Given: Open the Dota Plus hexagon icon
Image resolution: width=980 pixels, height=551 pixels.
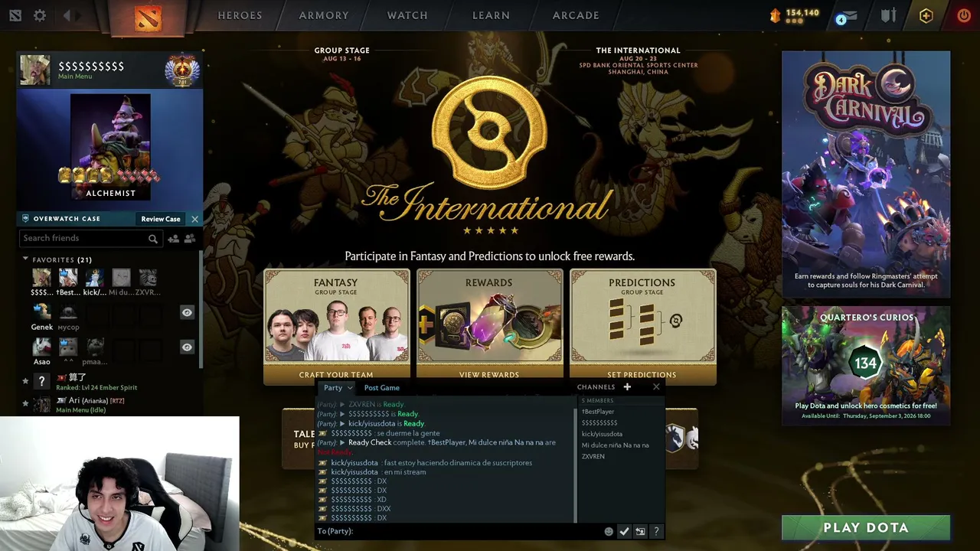Looking at the screenshot, I should 926,15.
